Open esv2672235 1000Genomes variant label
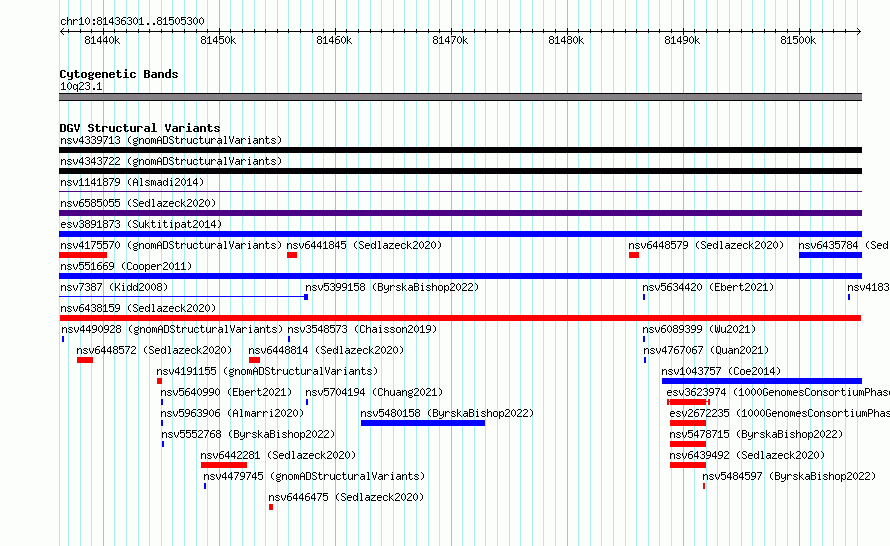 click(779, 413)
